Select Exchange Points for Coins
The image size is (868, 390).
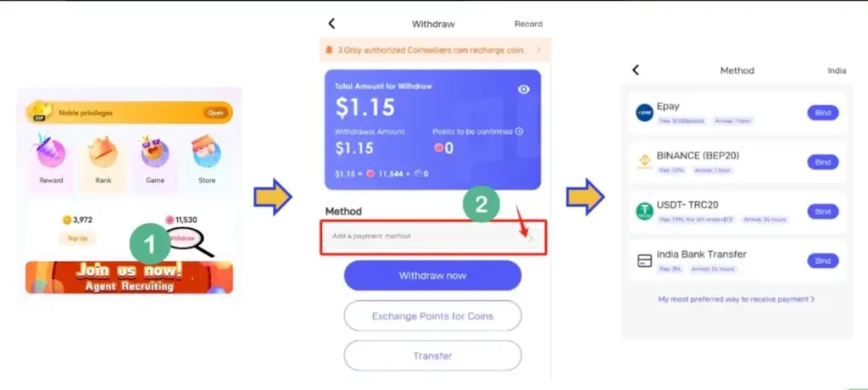click(433, 315)
